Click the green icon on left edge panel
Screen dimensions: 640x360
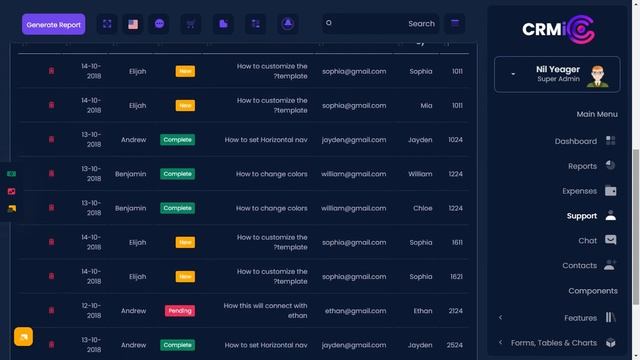(11, 174)
